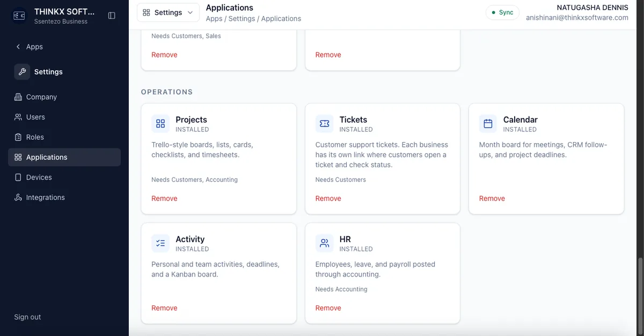Click 'Needs Accounting' text in HR card
Screen dimensions: 644x336
341,289
